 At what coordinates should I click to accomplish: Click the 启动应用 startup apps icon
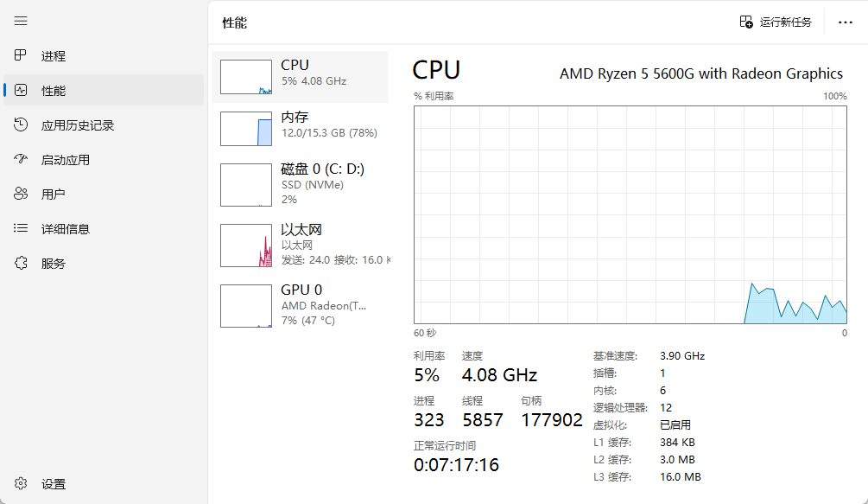pos(21,160)
